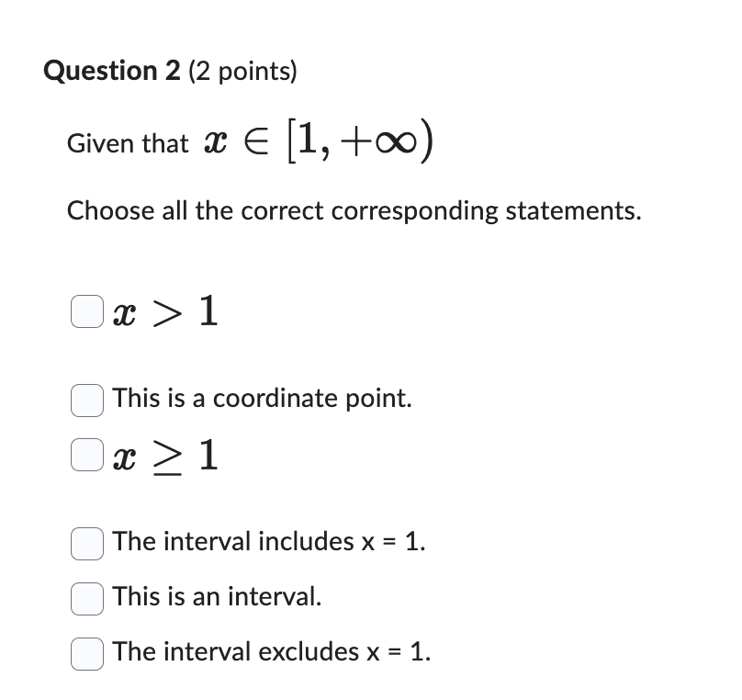Check 'The interval excludes x = 1' checkbox
Viewport: 742px width, 700px height.
[x=86, y=654]
